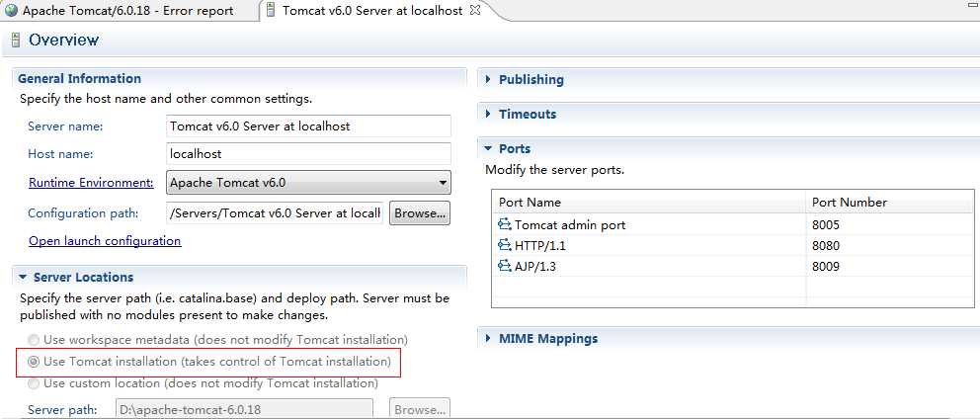
Task: Click Browse next to Server path
Action: pyautogui.click(x=420, y=410)
